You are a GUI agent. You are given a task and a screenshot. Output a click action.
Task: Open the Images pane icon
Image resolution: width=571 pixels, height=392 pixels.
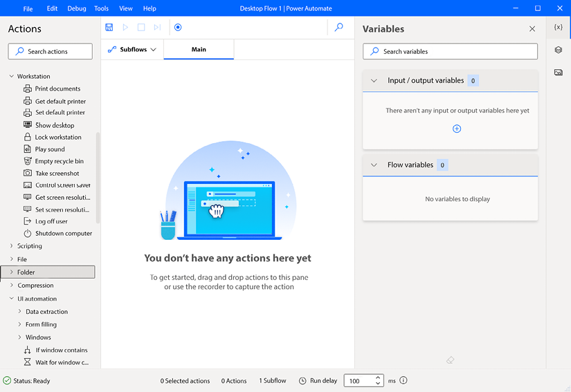pos(559,73)
